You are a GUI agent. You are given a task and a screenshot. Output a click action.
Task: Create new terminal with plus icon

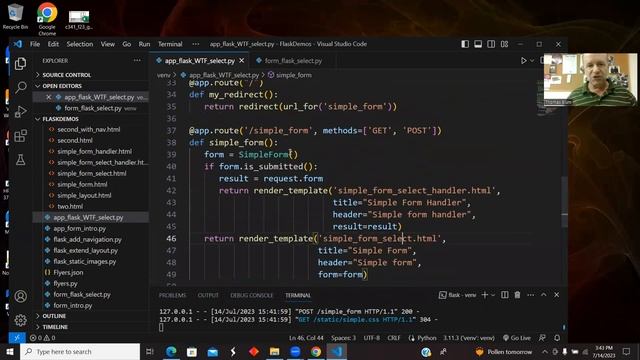click(484, 295)
